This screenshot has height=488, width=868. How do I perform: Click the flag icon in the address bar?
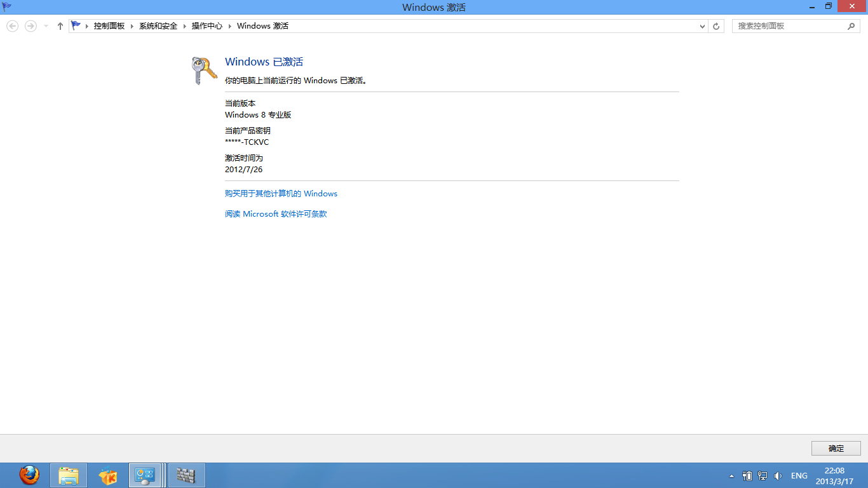click(x=76, y=25)
